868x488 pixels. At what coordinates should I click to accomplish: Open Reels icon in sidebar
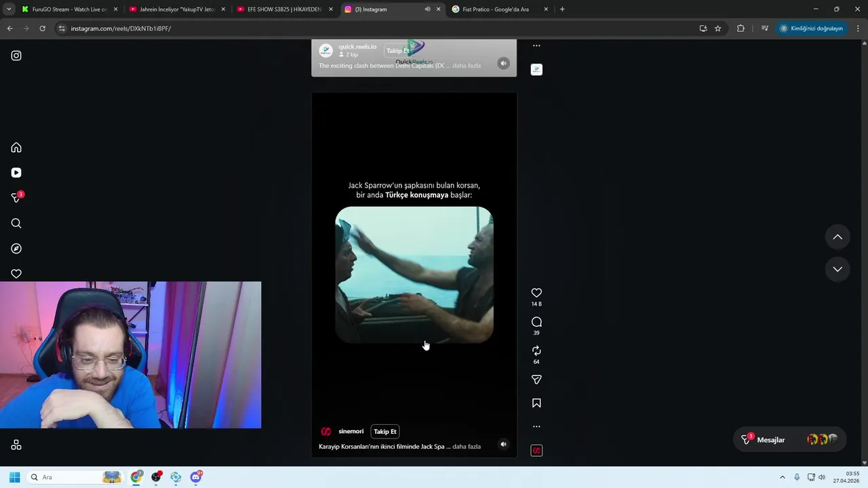(x=16, y=173)
